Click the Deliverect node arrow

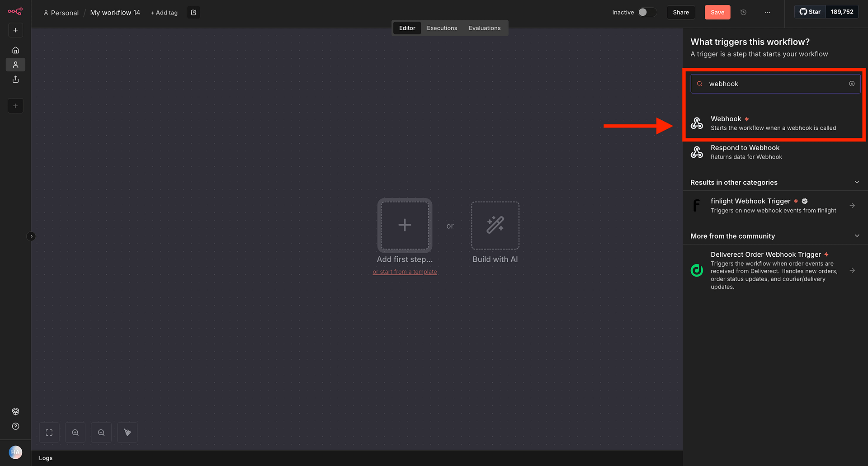(x=852, y=270)
